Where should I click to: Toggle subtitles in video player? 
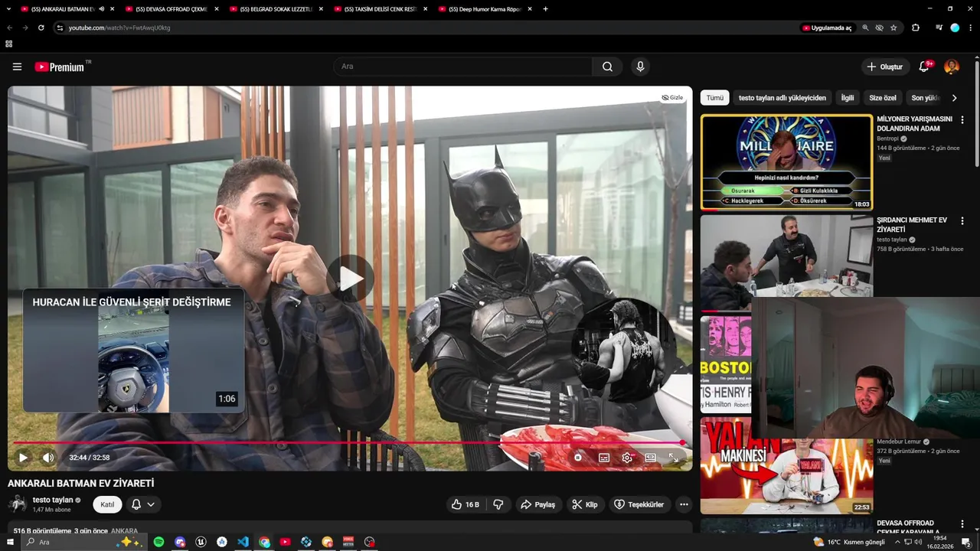click(604, 458)
